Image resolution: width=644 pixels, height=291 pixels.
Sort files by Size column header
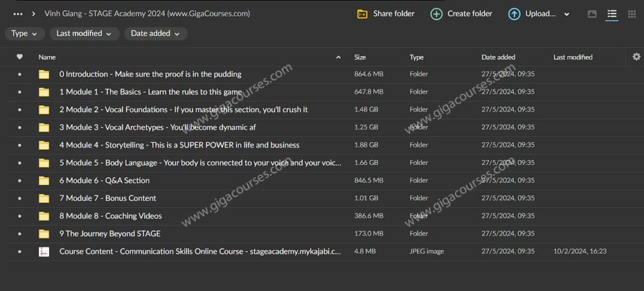point(360,57)
